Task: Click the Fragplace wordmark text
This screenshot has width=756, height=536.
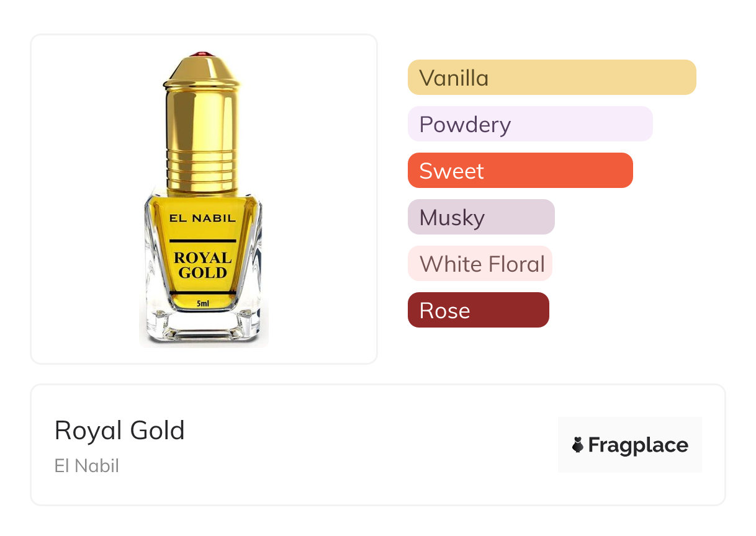Action: (637, 445)
